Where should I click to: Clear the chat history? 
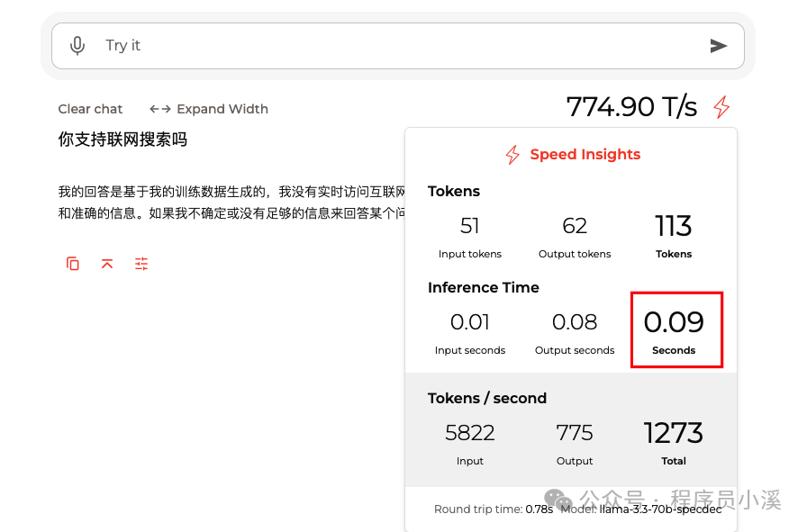[90, 109]
